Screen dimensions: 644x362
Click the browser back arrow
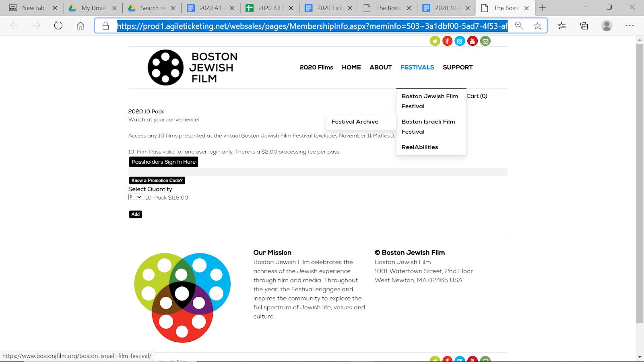14,26
